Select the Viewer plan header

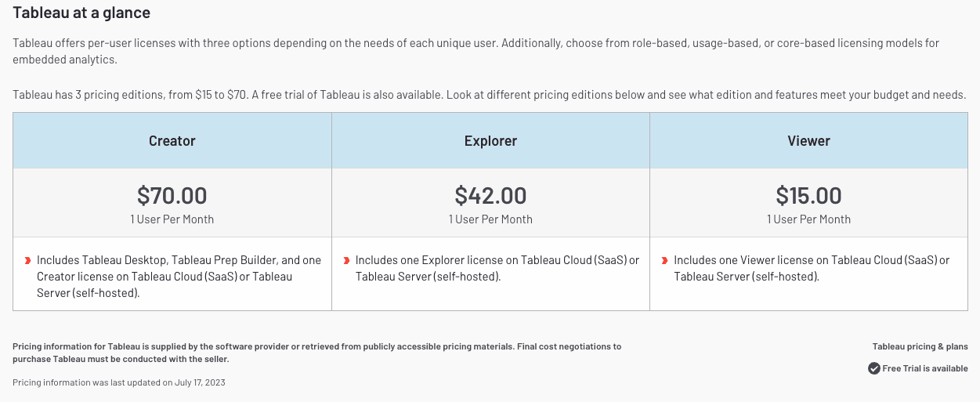click(808, 141)
